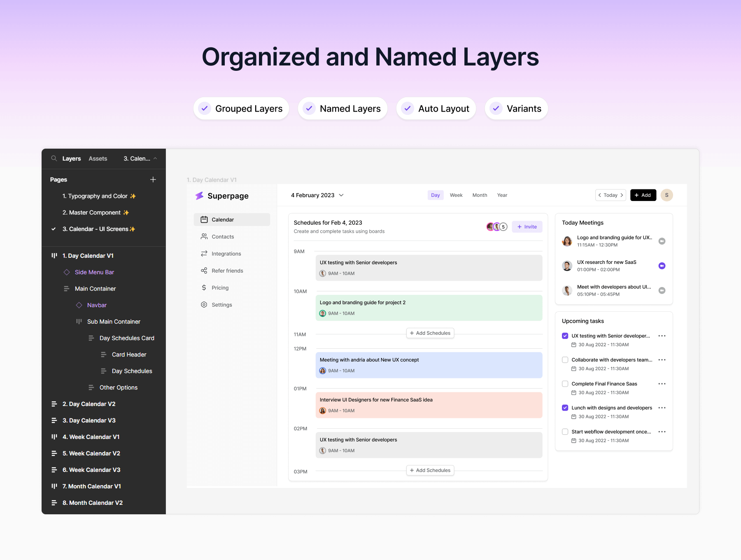Click the Superpage lightning logo
741x560 pixels.
point(199,196)
